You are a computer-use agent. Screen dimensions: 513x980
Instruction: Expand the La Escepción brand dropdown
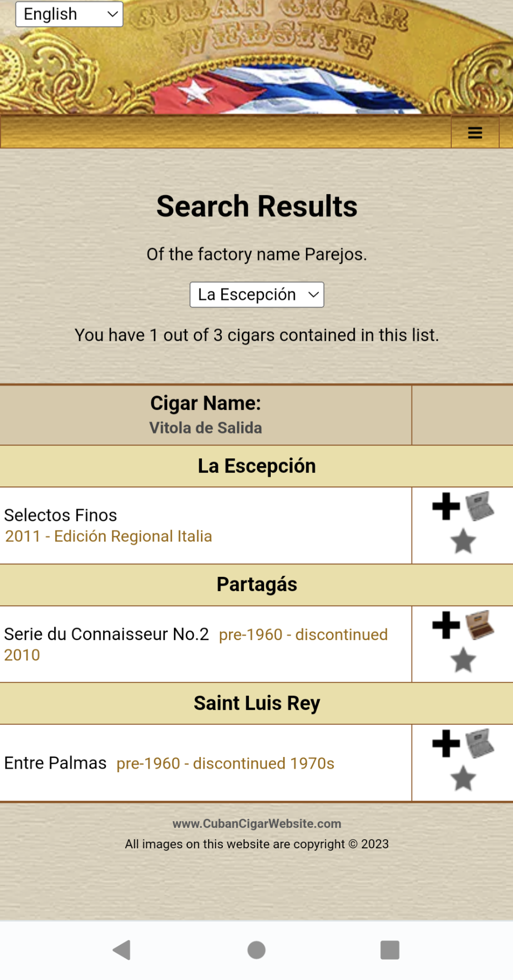[256, 295]
